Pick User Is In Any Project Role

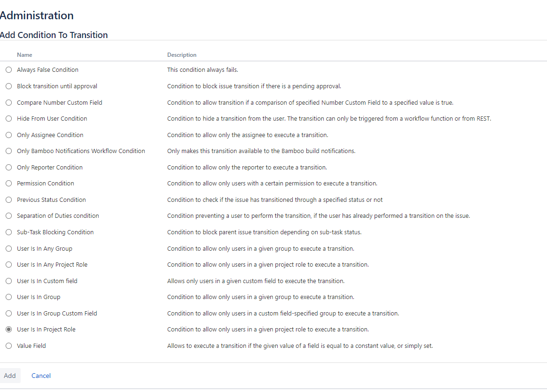pos(8,264)
